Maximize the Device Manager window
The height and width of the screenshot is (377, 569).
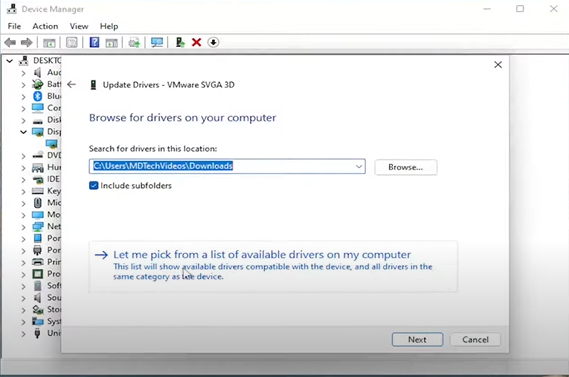pos(520,9)
